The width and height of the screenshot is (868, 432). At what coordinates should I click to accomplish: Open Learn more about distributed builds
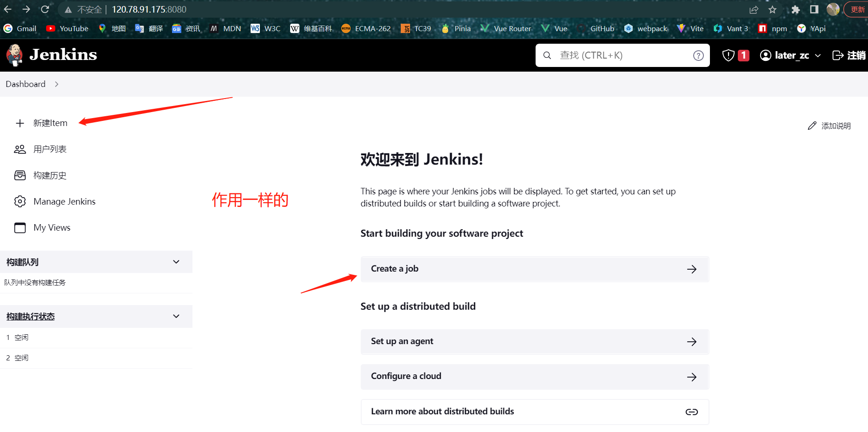tap(535, 412)
